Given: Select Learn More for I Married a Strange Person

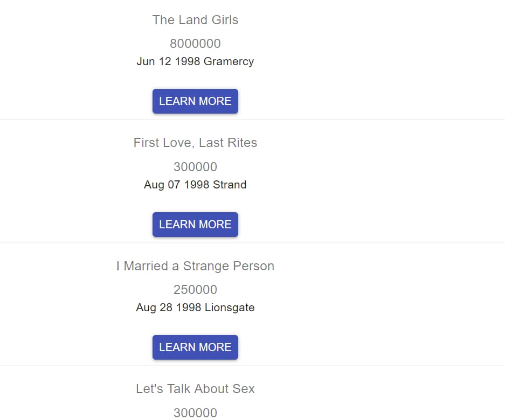Looking at the screenshot, I should pyautogui.click(x=195, y=347).
